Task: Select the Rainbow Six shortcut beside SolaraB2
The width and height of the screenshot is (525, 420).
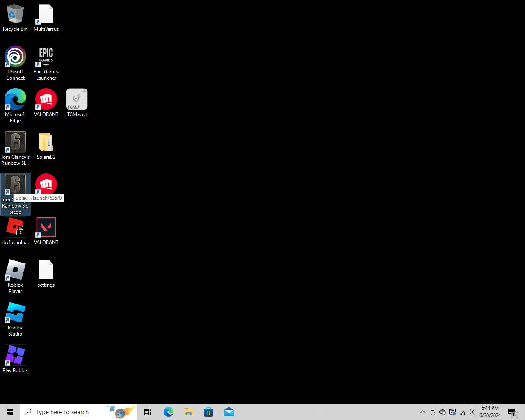Action: [x=15, y=148]
